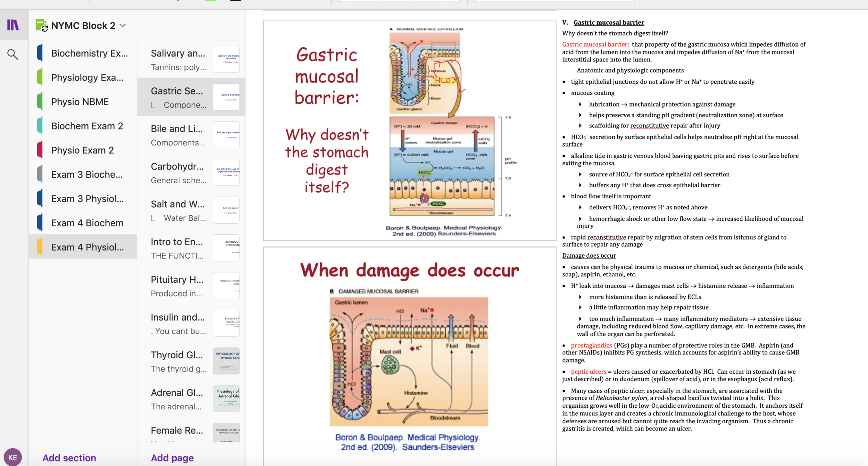Click the Add page button

172,458
